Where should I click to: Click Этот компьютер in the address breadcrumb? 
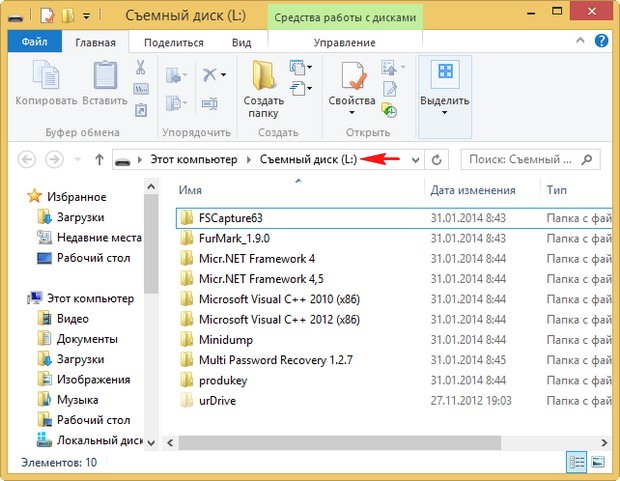point(193,159)
